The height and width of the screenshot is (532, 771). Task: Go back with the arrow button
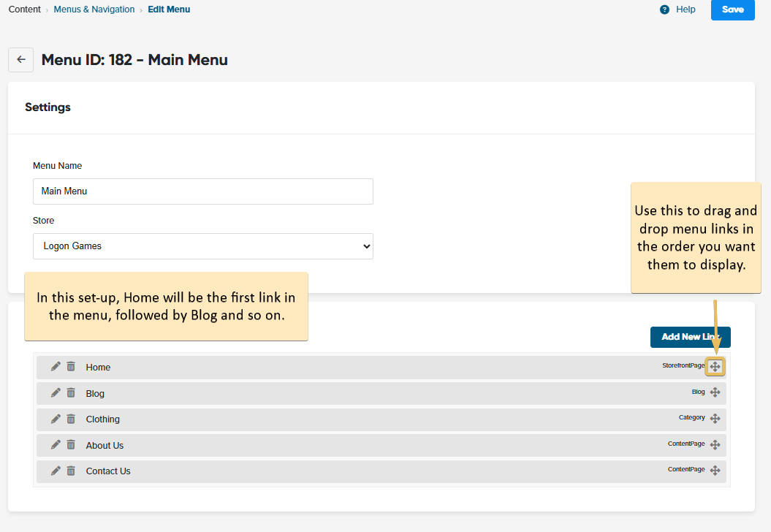[x=20, y=60]
